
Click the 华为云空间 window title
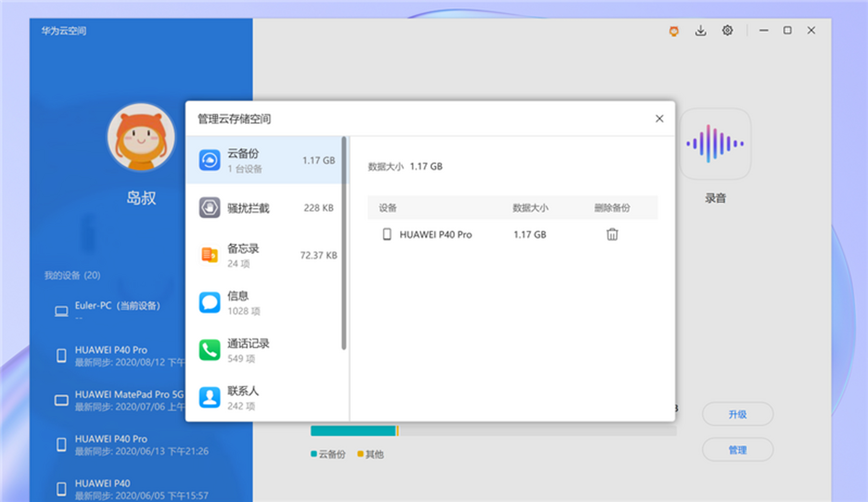click(64, 31)
